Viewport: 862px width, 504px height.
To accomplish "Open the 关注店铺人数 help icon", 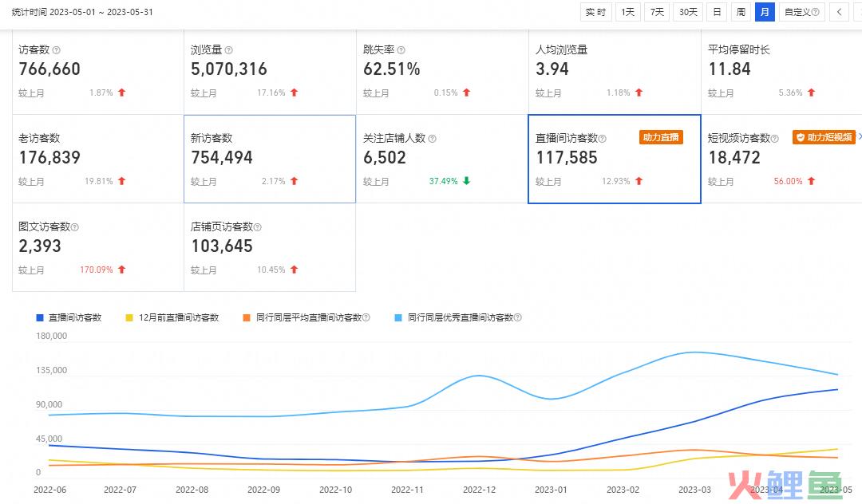I will [433, 137].
